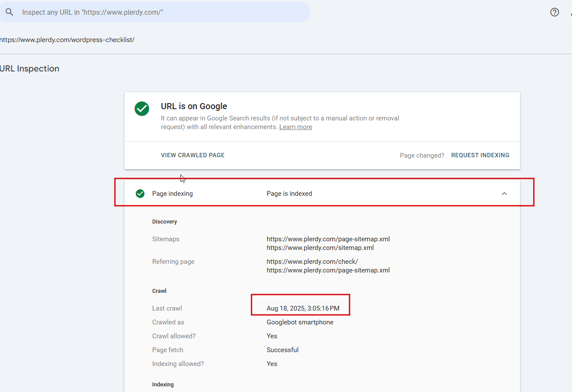Click the Last crawl label
The height and width of the screenshot is (392, 572).
(x=167, y=308)
